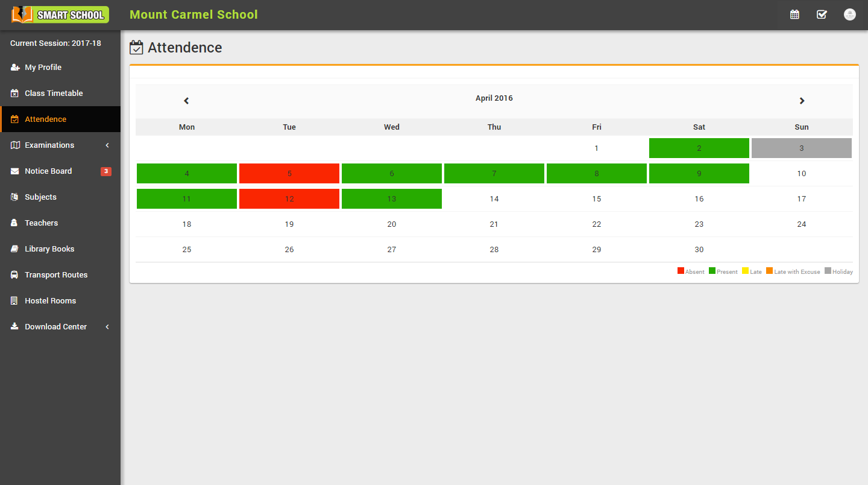Image resolution: width=868 pixels, height=485 pixels.
Task: Click the Library Books icon
Action: click(x=15, y=249)
